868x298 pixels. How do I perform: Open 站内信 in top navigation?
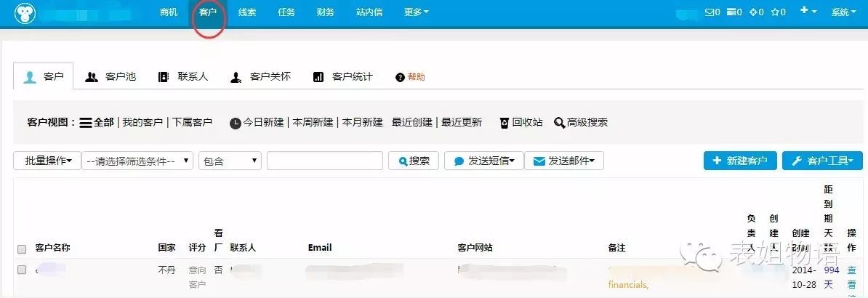[369, 12]
